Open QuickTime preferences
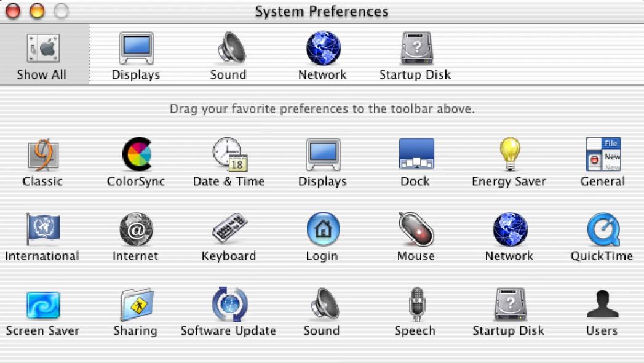 (x=603, y=229)
